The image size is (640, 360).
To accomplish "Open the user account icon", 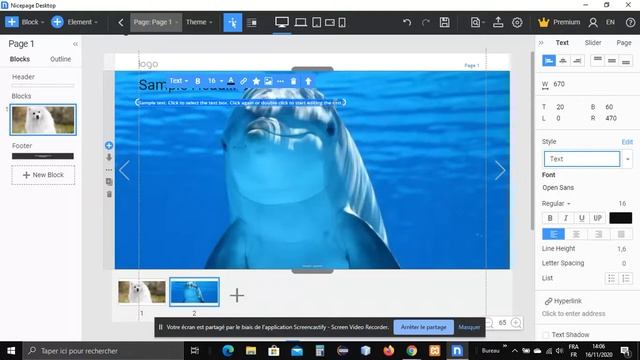I will [593, 22].
